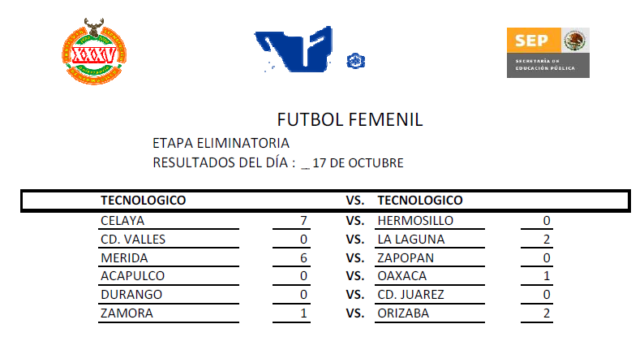The width and height of the screenshot is (644, 337).
Task: Click the ETAPA ELIMINATORIA heading
Action: (x=221, y=143)
